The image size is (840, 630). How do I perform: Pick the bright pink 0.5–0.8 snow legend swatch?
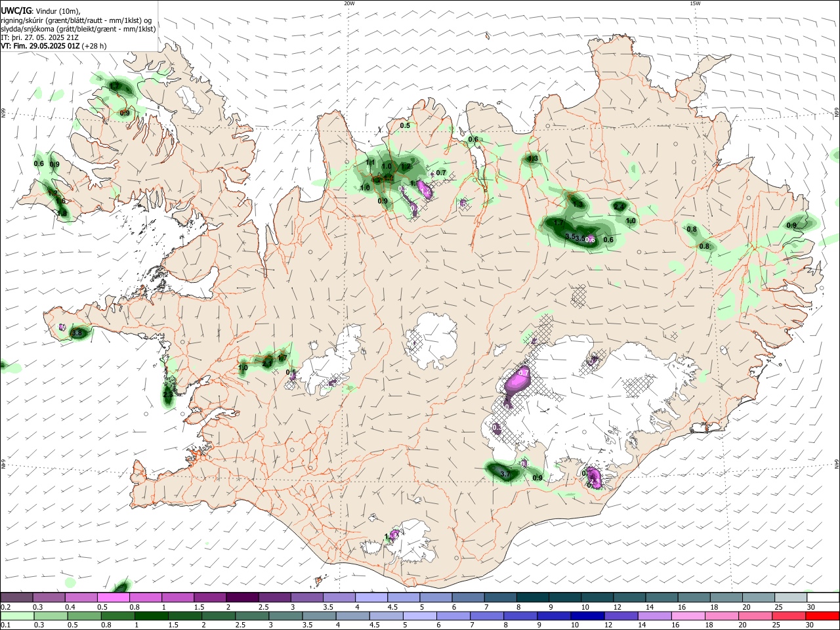pos(114,598)
